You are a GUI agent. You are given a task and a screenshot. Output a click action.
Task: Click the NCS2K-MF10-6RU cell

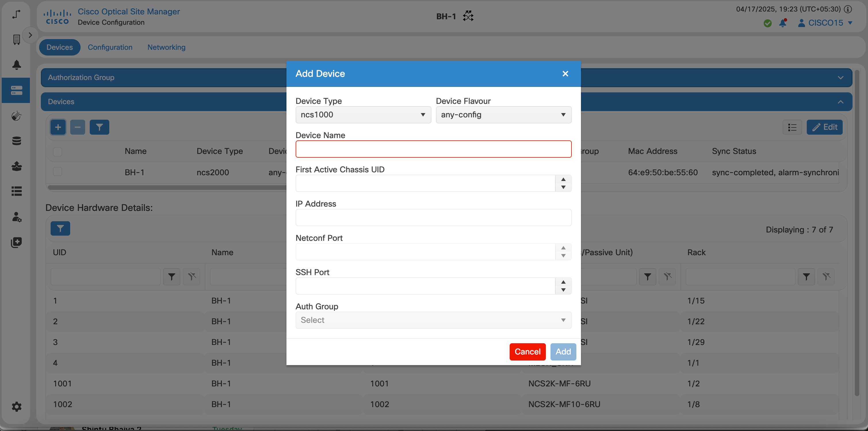click(x=564, y=404)
